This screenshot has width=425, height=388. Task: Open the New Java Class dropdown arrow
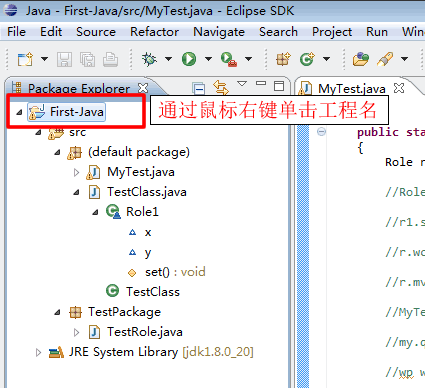(327, 59)
